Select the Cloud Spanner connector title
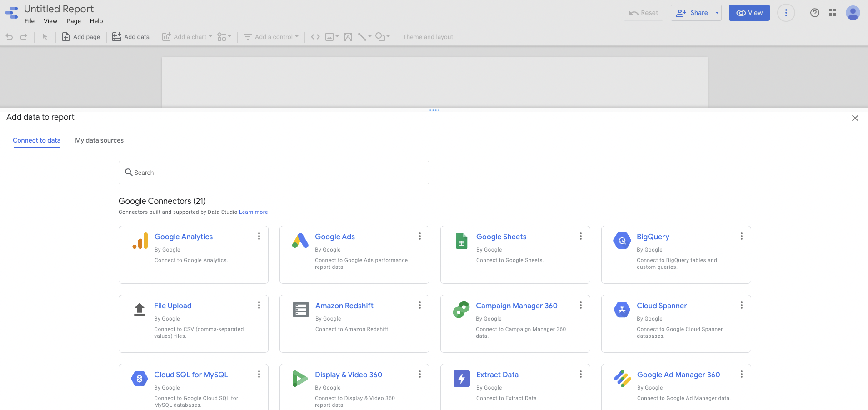The height and width of the screenshot is (410, 868). pyautogui.click(x=662, y=306)
